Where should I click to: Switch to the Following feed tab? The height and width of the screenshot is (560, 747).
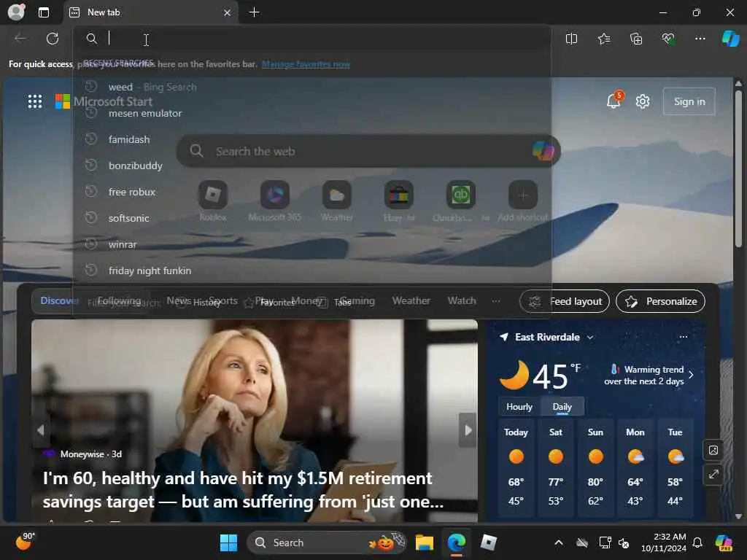click(120, 300)
